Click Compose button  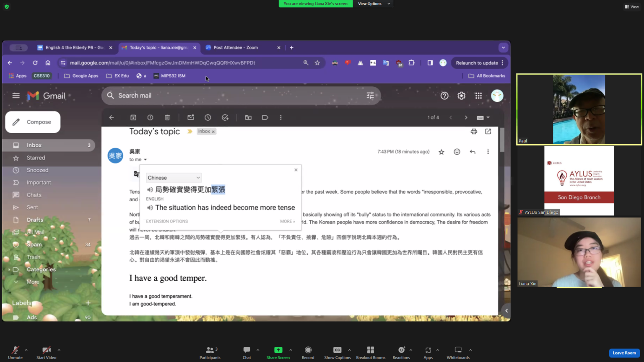[x=33, y=122]
